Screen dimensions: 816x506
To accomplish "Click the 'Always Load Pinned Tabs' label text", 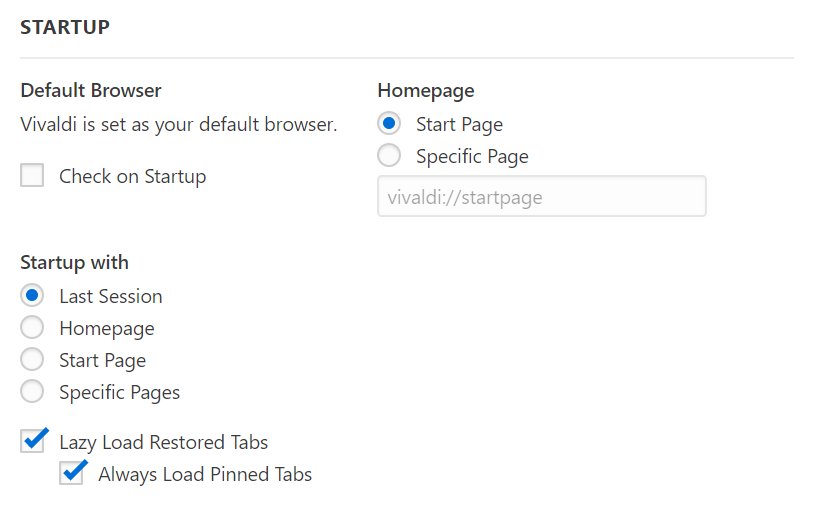I will click(x=205, y=474).
